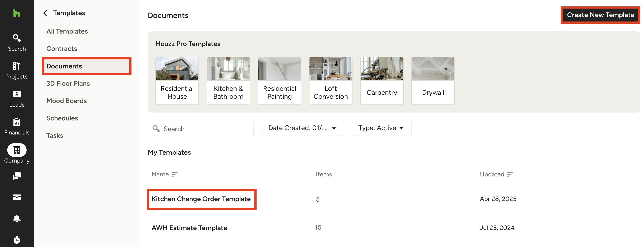Open the mail inbox icon
Image resolution: width=644 pixels, height=247 pixels.
click(x=17, y=197)
